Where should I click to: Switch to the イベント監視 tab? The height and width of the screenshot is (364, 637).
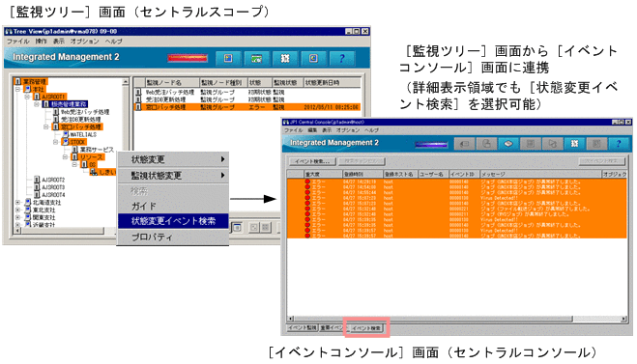coord(303,328)
